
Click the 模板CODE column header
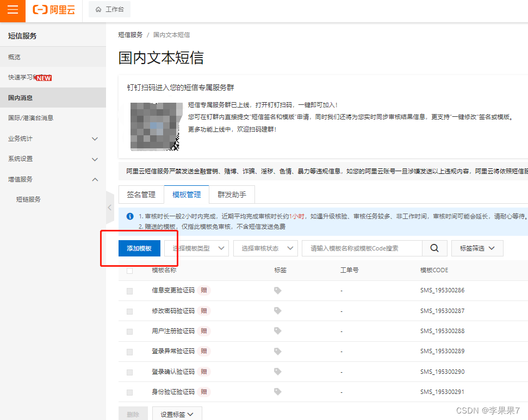pyautogui.click(x=434, y=270)
